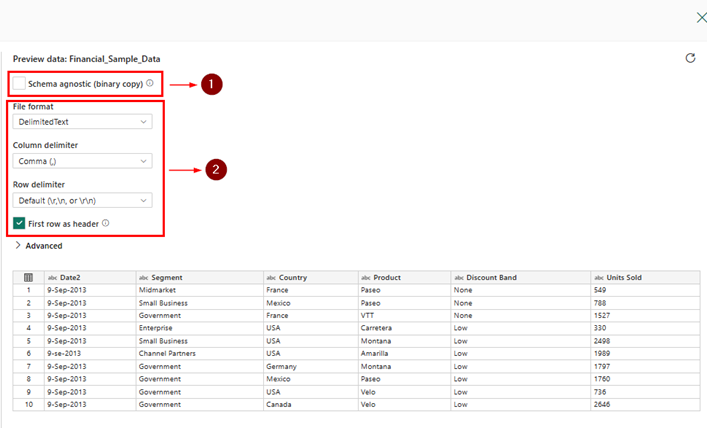Image resolution: width=707 pixels, height=428 pixels.
Task: Click the abc type icon for Date2 column
Action: [x=52, y=278]
